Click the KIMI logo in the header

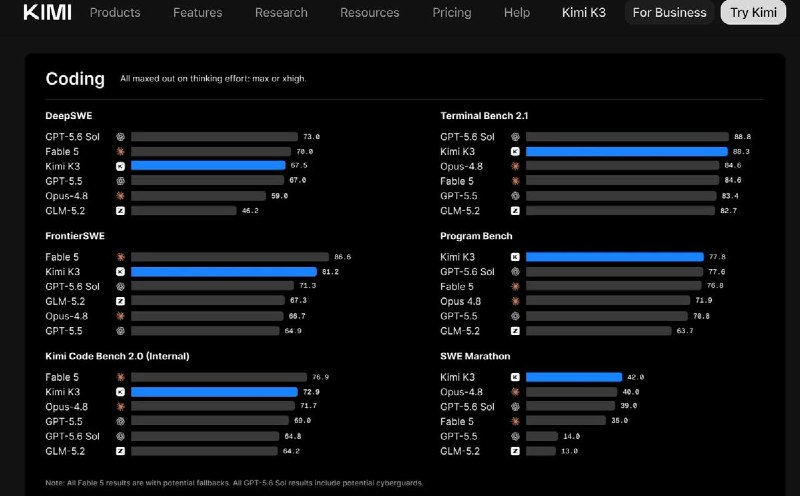click(x=47, y=12)
